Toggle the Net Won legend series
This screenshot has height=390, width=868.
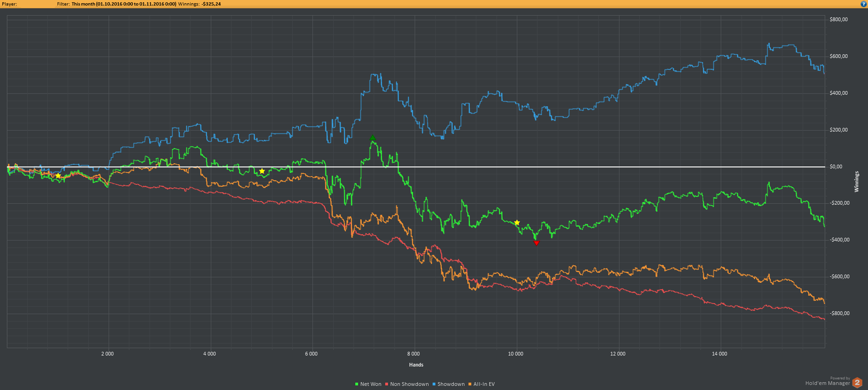tap(370, 384)
